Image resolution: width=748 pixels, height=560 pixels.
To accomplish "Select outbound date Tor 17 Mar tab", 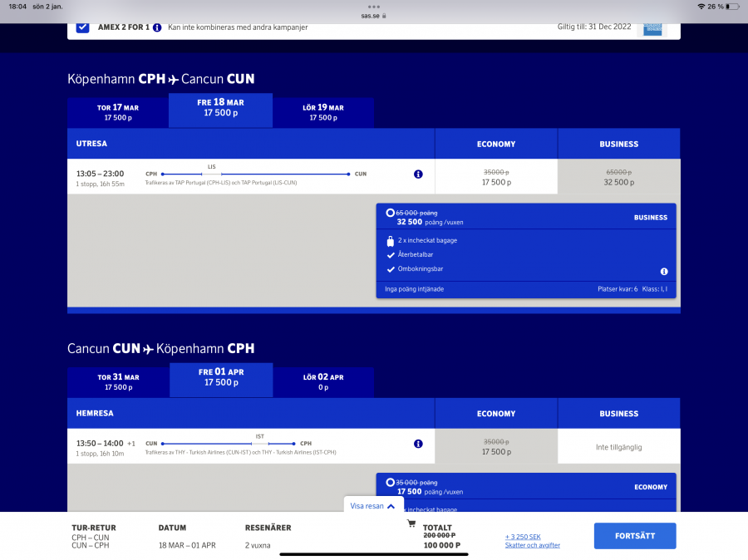I will click(117, 112).
